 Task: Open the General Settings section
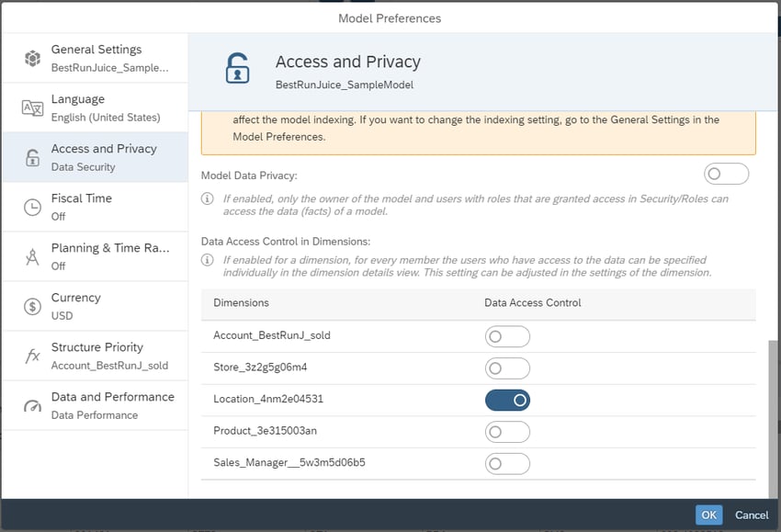point(96,58)
